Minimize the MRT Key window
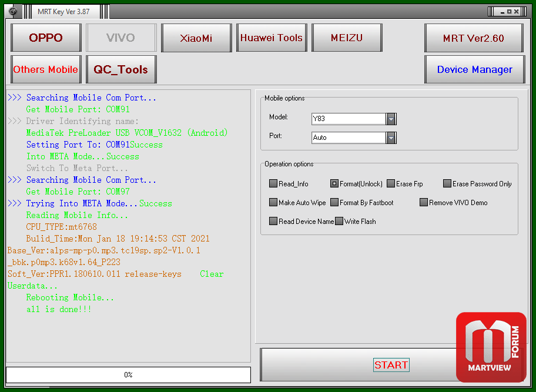The image size is (536, 392). (x=502, y=12)
